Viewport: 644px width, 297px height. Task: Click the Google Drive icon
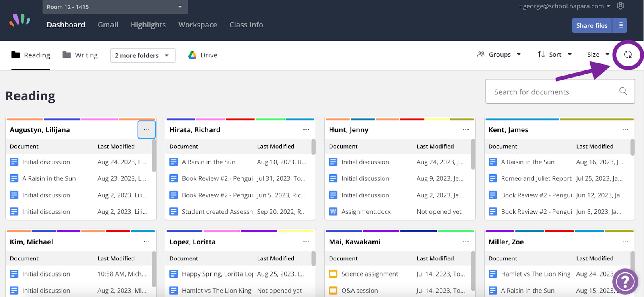coord(192,55)
